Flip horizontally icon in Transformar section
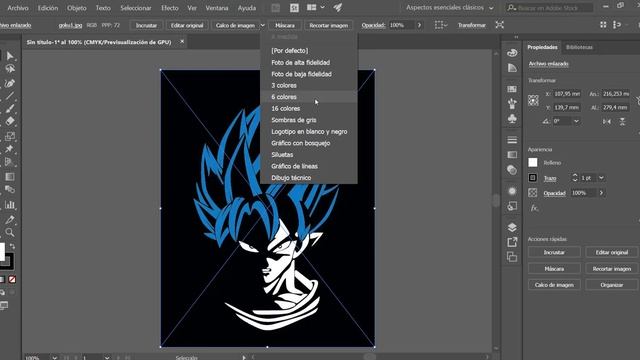 (x=607, y=121)
